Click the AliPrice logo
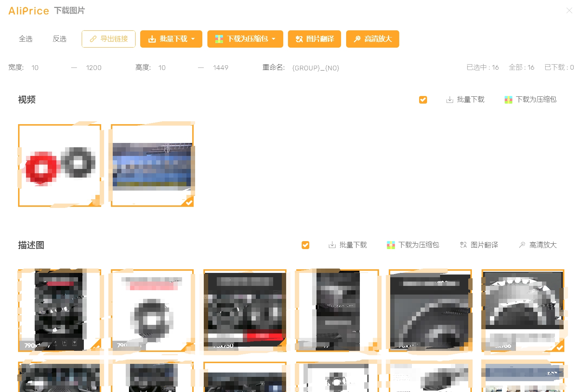This screenshot has height=392, width=577. click(x=29, y=11)
